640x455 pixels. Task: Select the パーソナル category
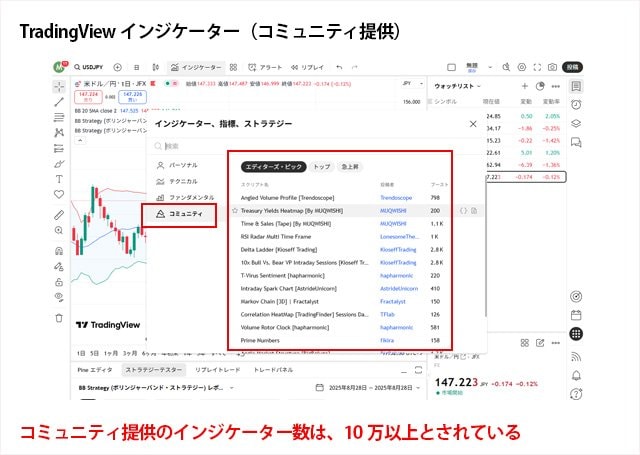coord(183,165)
